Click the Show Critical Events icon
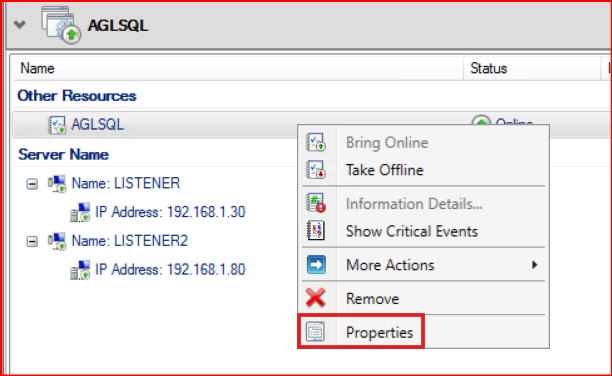612x376 pixels. 316,231
